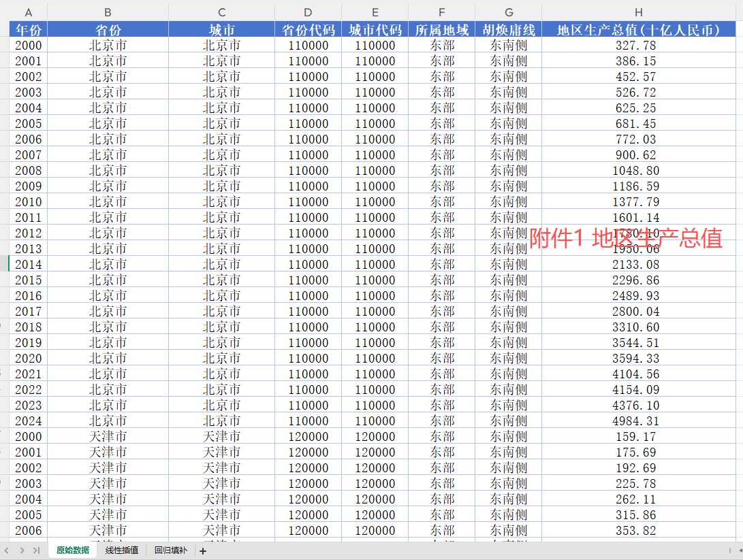Select the cell with value 3310.60

coord(639,327)
